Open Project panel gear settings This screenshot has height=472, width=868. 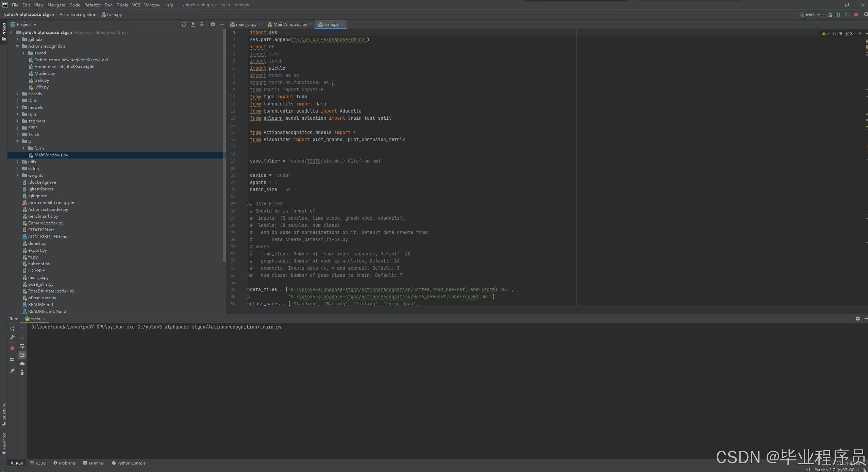(213, 24)
